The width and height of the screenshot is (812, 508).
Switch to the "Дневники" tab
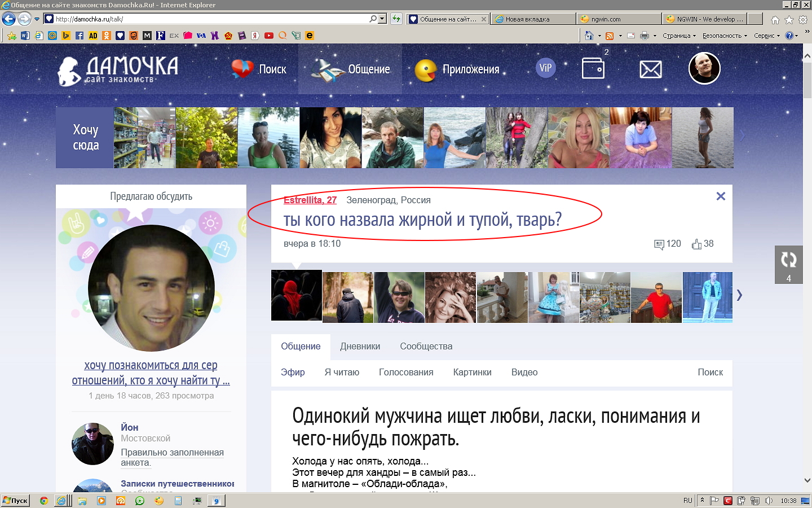click(x=360, y=347)
